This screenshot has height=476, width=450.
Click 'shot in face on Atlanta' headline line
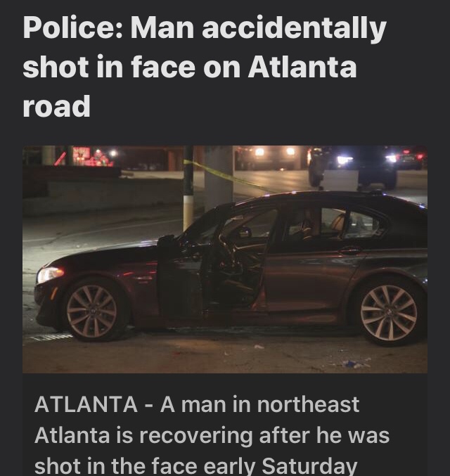190,67
